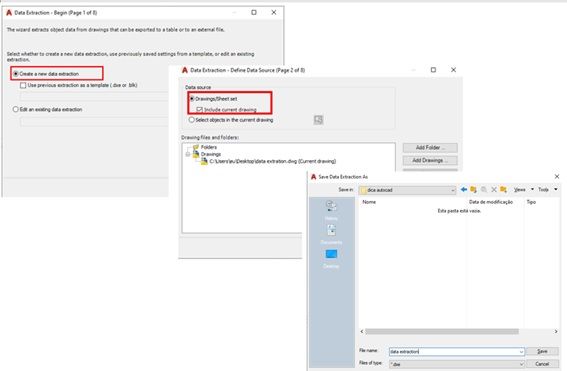Image resolution: width=567 pixels, height=371 pixels.
Task: Click Create New Folder icon in Save dialog
Action: (x=503, y=189)
